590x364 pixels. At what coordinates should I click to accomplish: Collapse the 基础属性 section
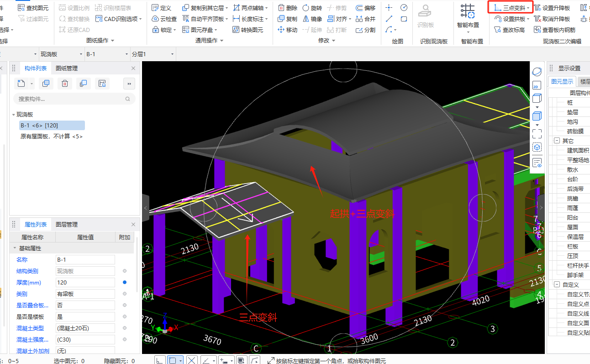14,248
